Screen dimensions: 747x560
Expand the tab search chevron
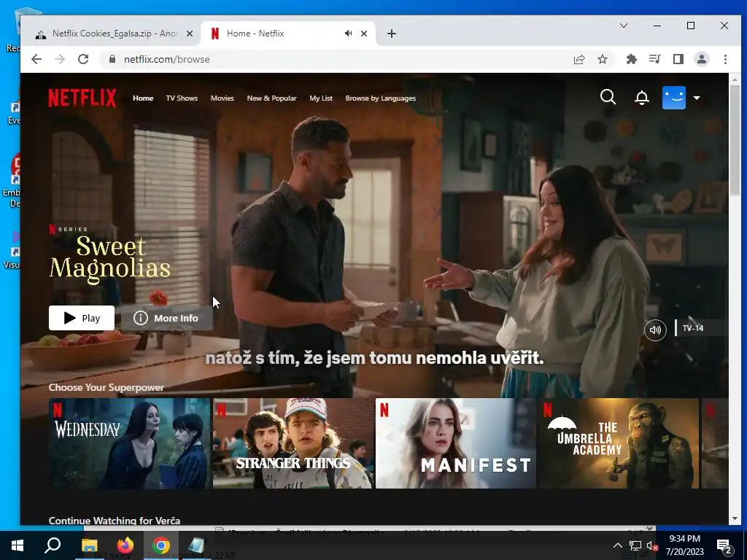(624, 26)
